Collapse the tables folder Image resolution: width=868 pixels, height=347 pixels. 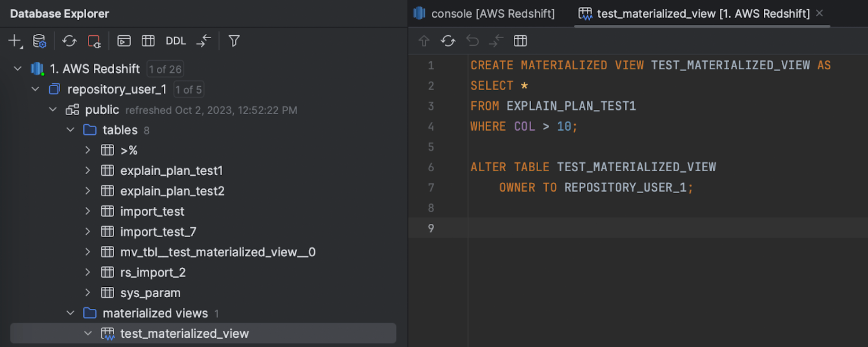(x=71, y=130)
